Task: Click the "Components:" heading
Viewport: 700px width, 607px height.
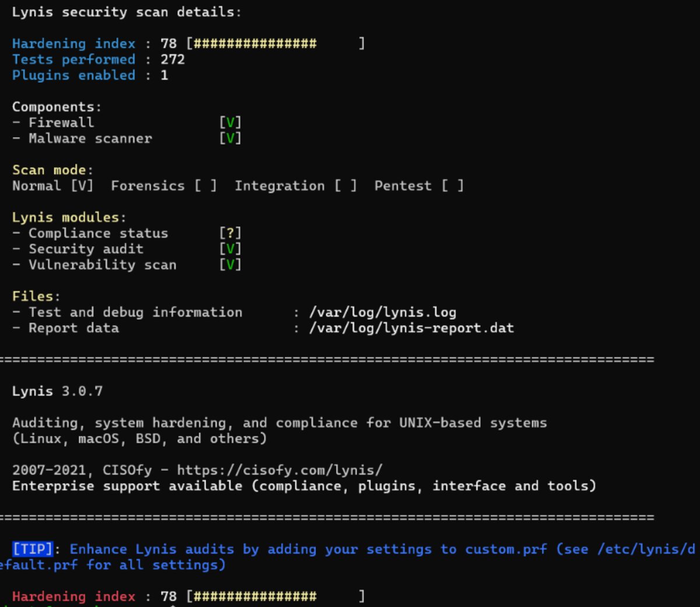Action: tap(57, 107)
